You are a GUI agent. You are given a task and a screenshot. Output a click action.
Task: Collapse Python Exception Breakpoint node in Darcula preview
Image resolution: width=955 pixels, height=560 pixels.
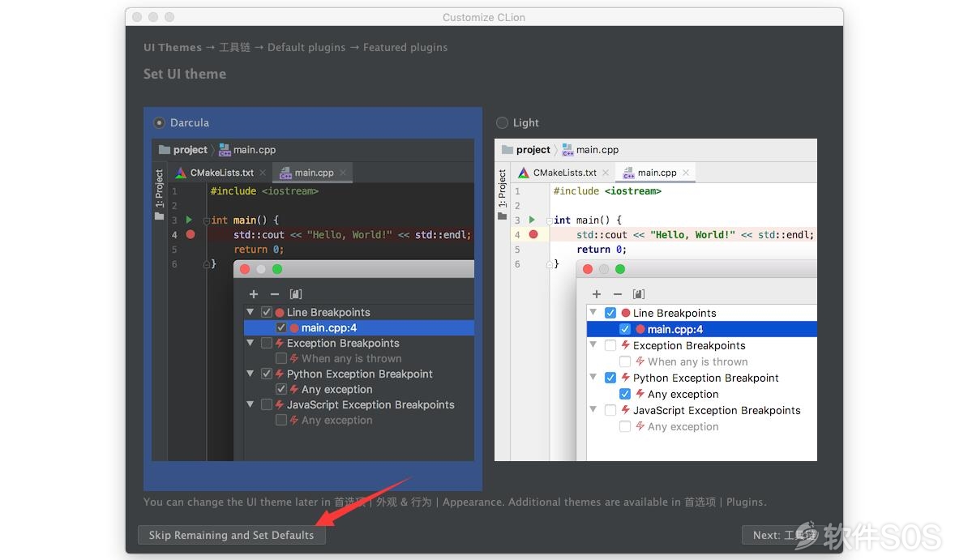pyautogui.click(x=250, y=373)
